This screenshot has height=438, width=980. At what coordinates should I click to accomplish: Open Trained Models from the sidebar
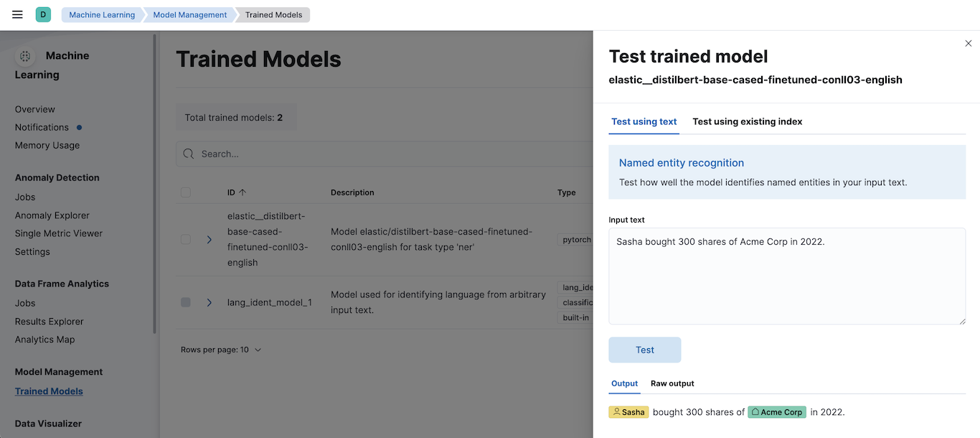point(49,391)
